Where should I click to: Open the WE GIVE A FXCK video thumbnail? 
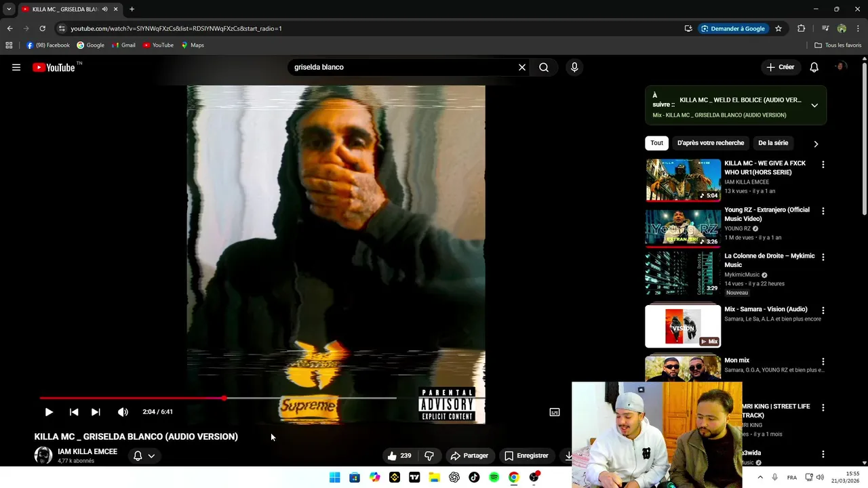click(x=683, y=180)
